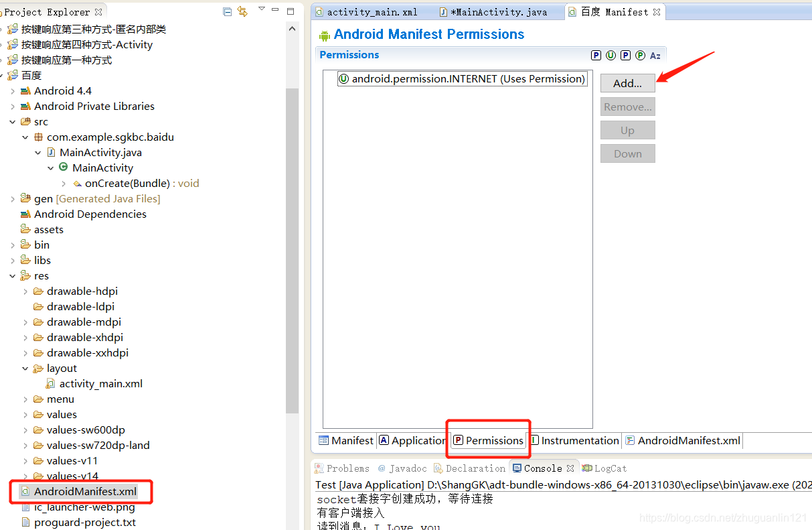Expand the libs folder
Viewport: 812px width, 530px height.
coord(12,261)
